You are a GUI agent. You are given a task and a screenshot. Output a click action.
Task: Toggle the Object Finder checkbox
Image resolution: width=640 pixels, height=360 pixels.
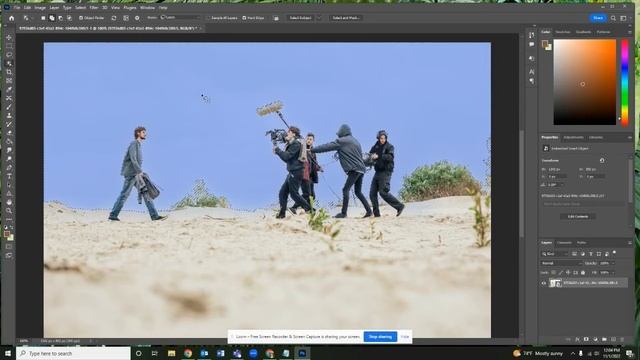81,18
